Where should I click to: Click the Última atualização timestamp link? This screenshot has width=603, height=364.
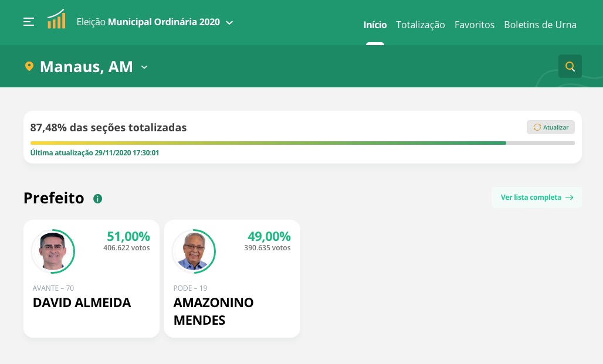94,152
